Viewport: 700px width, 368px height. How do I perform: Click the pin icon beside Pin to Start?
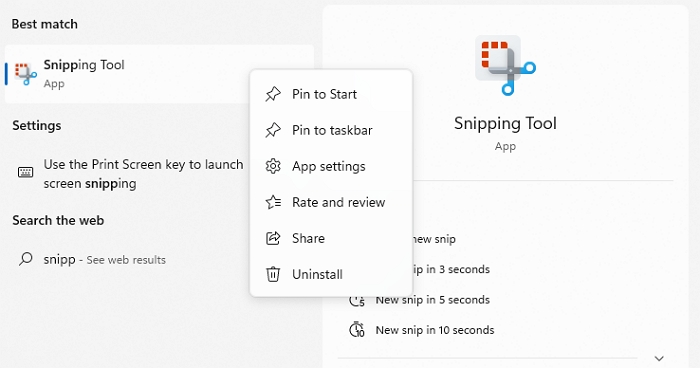pos(273,94)
